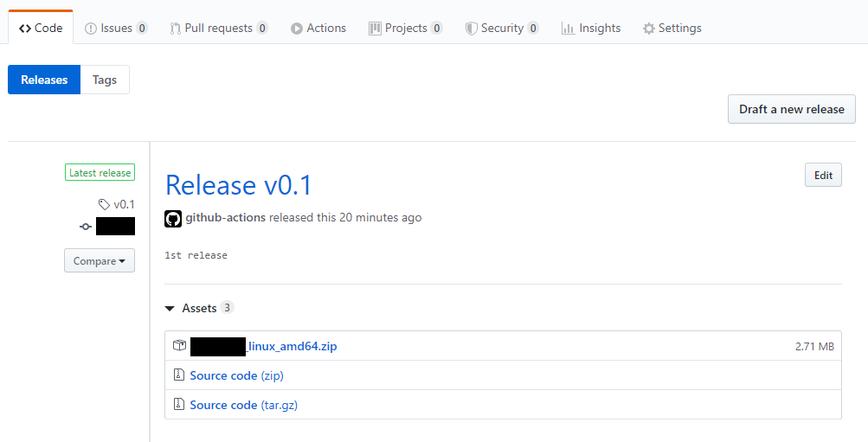Go to Pull requests tab
This screenshot has width=868, height=442.
(219, 28)
